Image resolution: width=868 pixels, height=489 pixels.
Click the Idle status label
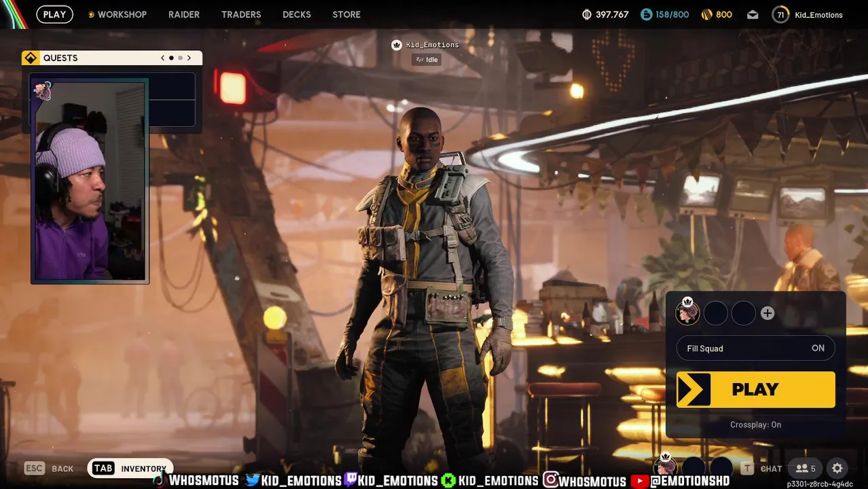pos(427,60)
